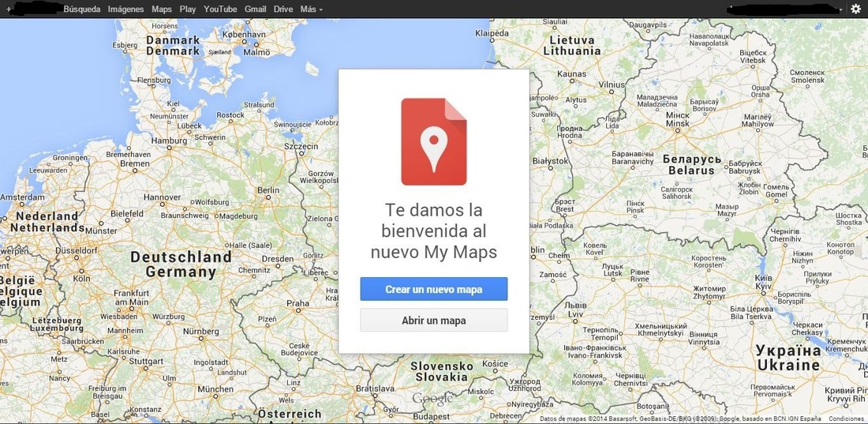This screenshot has height=424, width=868.
Task: Click the Budapest city label
Action: [x=430, y=415]
